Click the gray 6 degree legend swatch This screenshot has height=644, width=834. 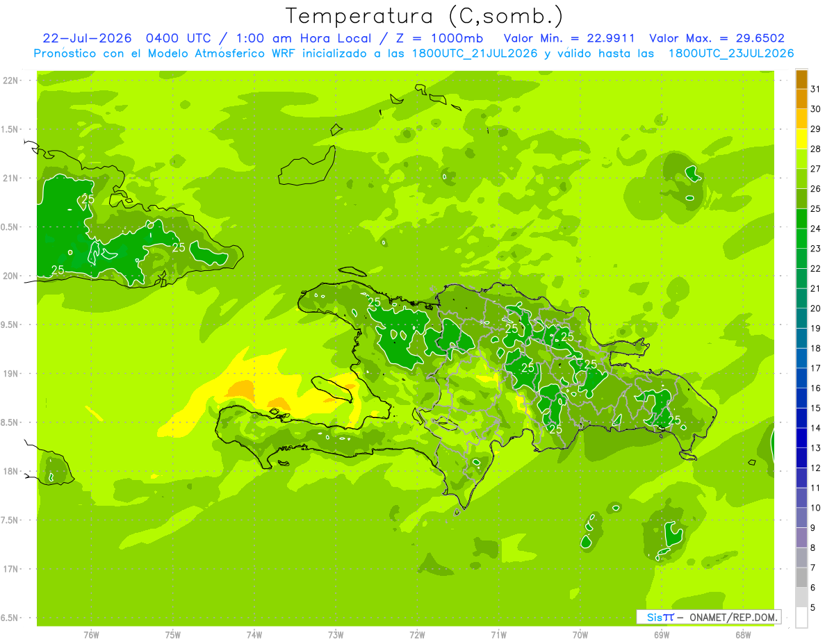click(801, 577)
